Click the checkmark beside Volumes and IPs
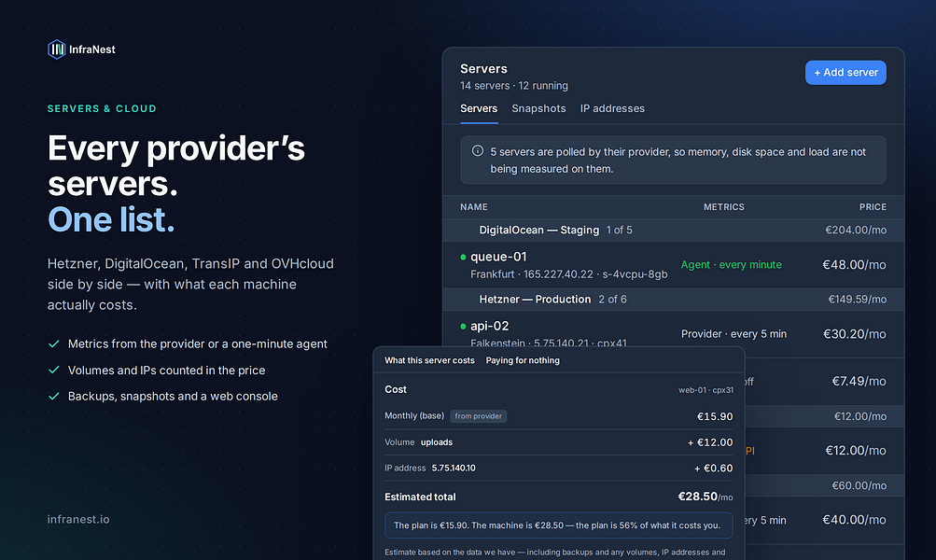The image size is (936, 560). [x=54, y=371]
